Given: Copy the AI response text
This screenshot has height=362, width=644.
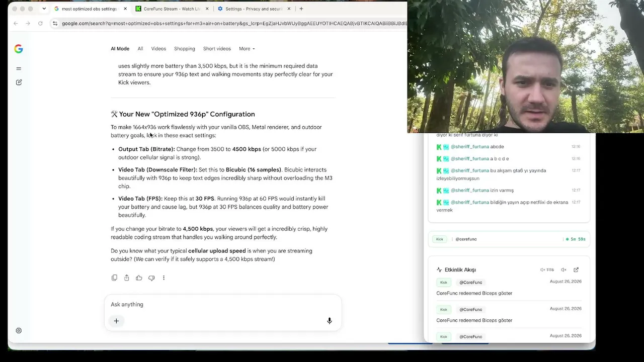Looking at the screenshot, I should (x=114, y=278).
